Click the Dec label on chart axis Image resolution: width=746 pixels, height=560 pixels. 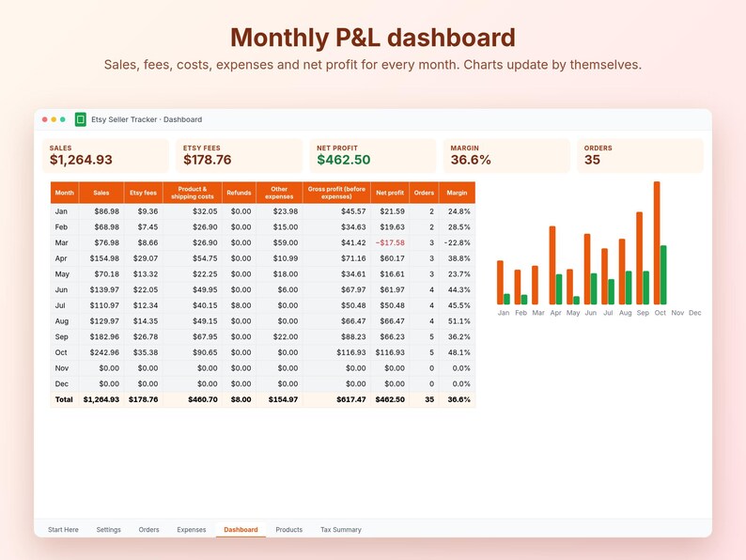(x=695, y=313)
